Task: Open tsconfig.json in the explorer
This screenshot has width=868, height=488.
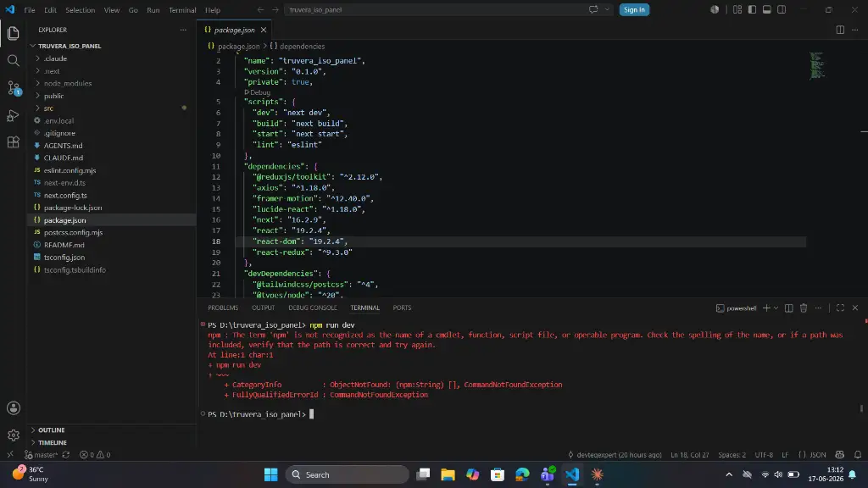Action: click(x=64, y=258)
